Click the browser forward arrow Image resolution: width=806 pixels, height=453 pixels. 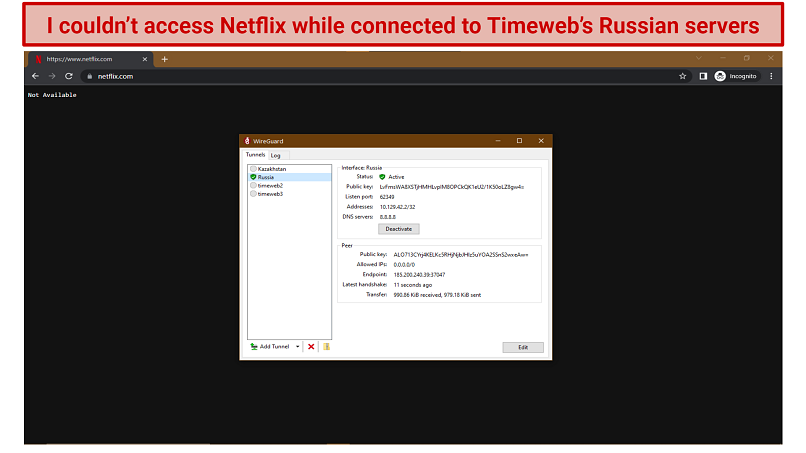(x=52, y=76)
